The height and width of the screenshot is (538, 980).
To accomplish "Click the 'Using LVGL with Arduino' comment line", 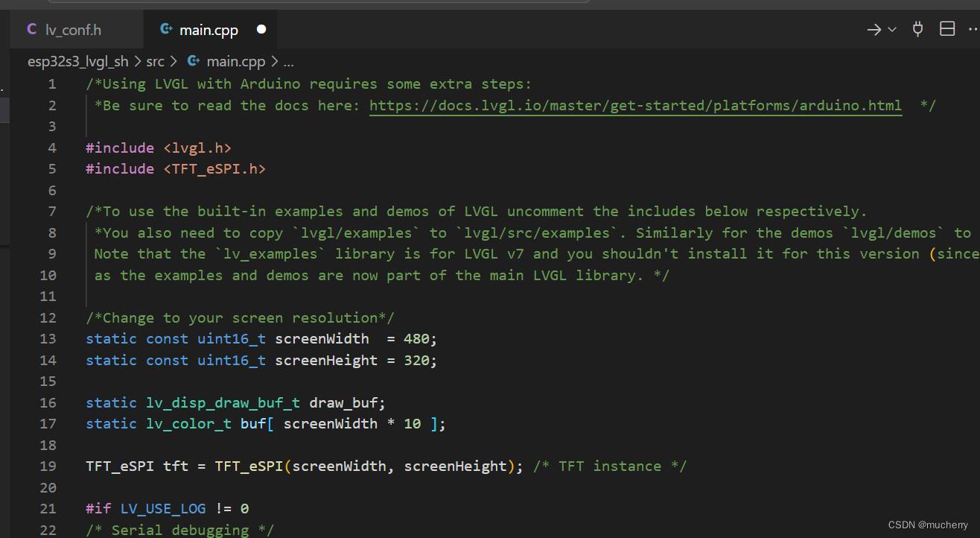I will [309, 84].
